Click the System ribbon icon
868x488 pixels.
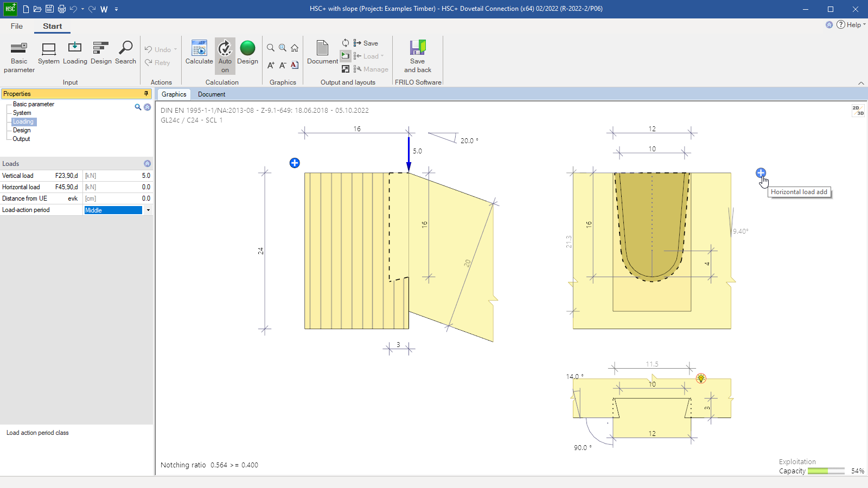point(49,54)
